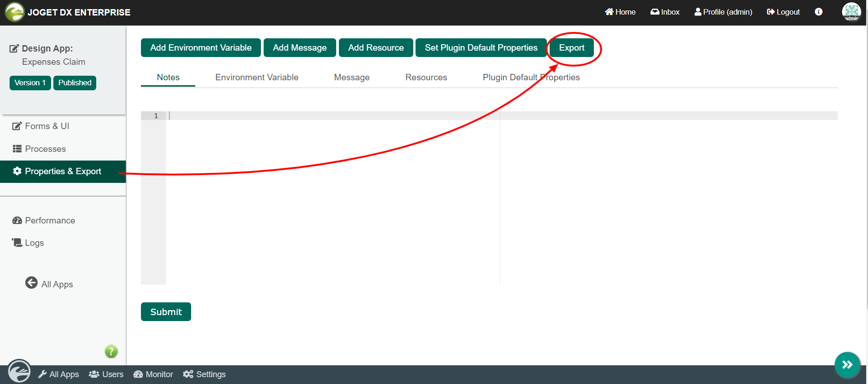Open Monitor in the bottom admin bar
The width and height of the screenshot is (868, 384).
tap(153, 374)
